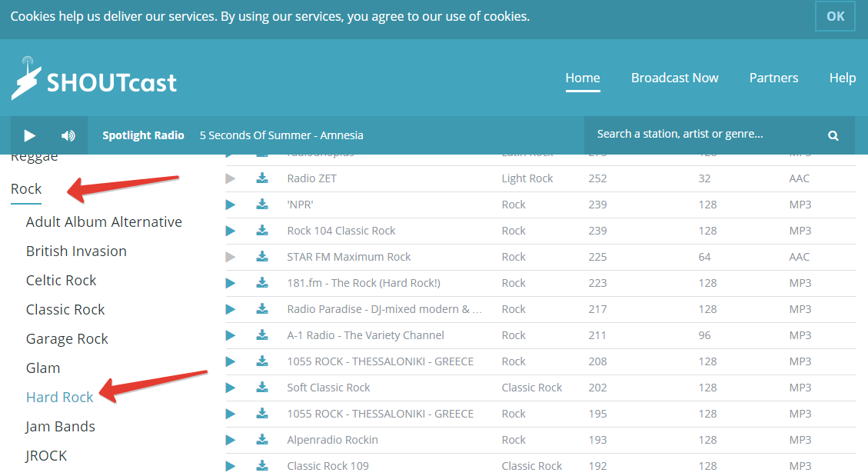
Task: Play Rock 104 Classic Rock
Action: pos(231,231)
